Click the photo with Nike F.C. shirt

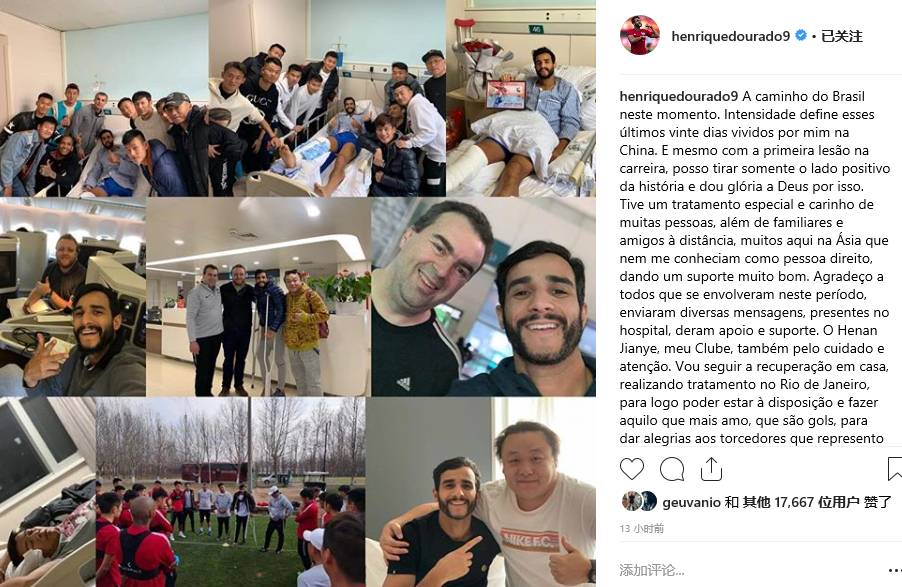point(481,492)
